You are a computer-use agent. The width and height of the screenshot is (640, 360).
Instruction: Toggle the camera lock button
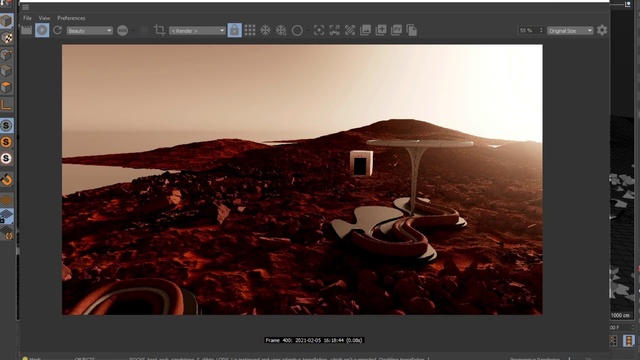coord(234,30)
